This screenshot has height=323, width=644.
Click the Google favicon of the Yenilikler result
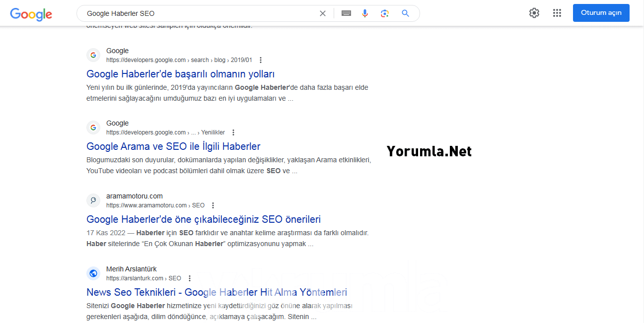93,128
